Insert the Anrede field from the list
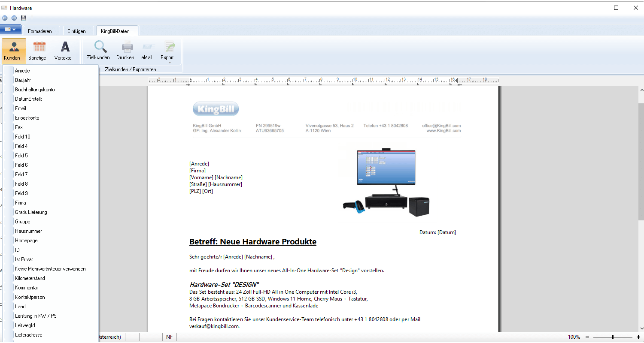 [51, 71]
